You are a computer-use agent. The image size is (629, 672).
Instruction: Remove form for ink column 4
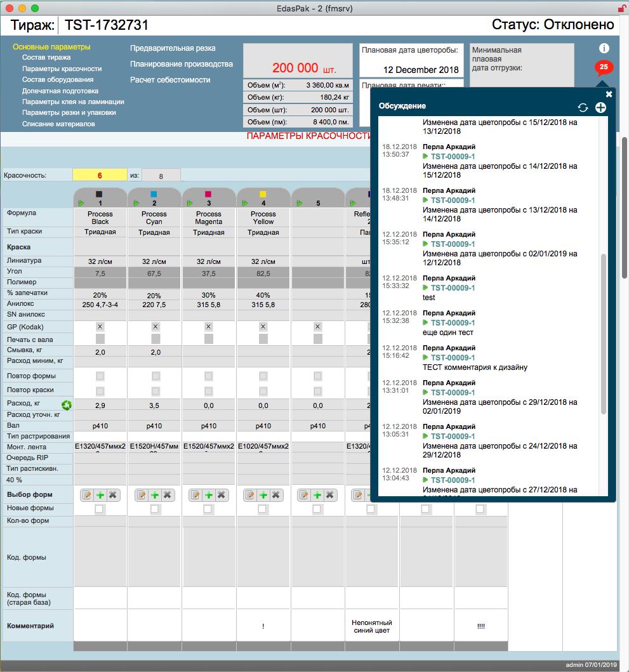[x=275, y=495]
